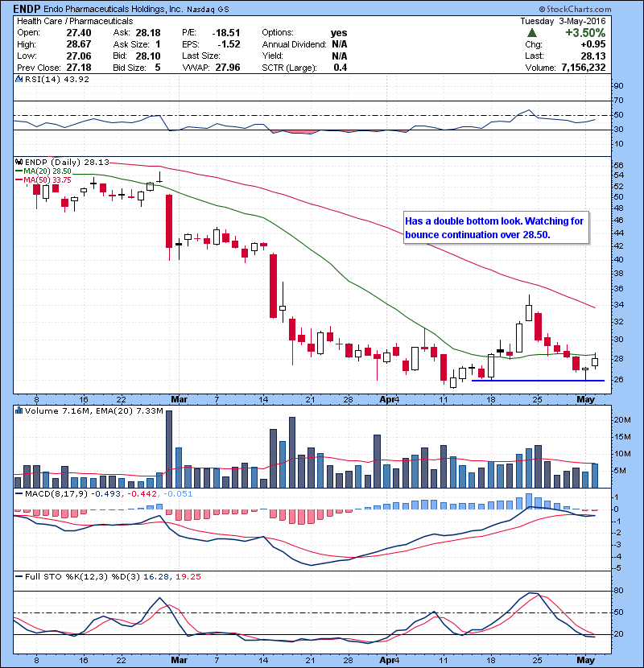This screenshot has width=644, height=668.
Task: Click the EPS value -1.52
Action: coord(229,44)
